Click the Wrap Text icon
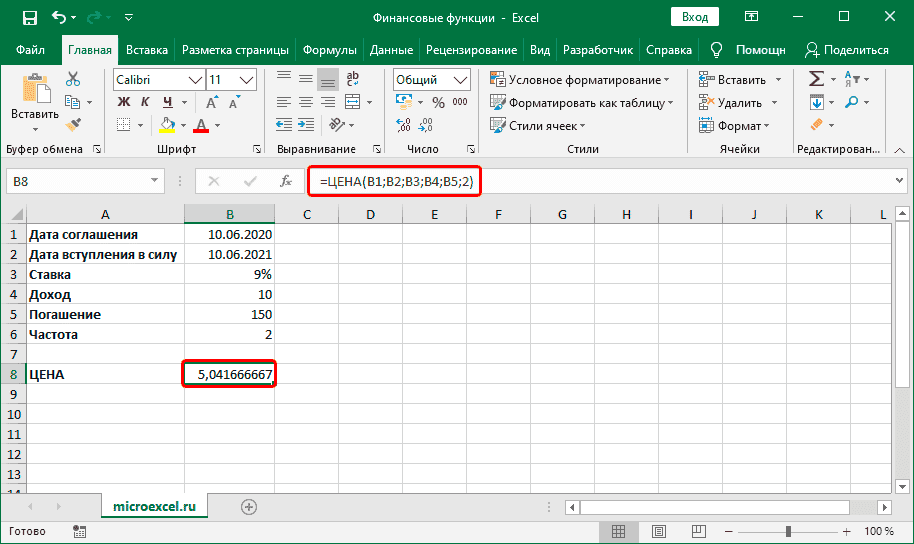The height and width of the screenshot is (544, 914). pos(352,79)
